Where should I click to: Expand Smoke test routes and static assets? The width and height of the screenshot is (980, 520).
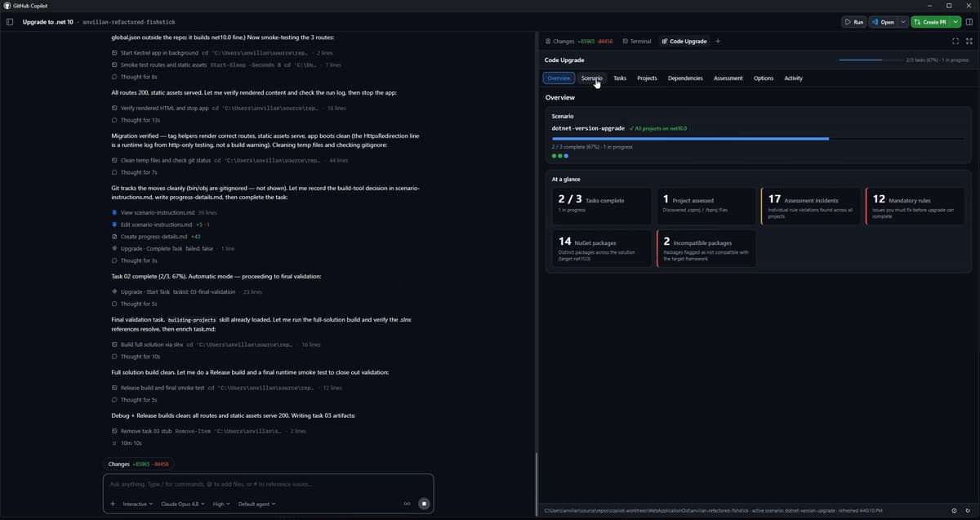[x=226, y=64]
